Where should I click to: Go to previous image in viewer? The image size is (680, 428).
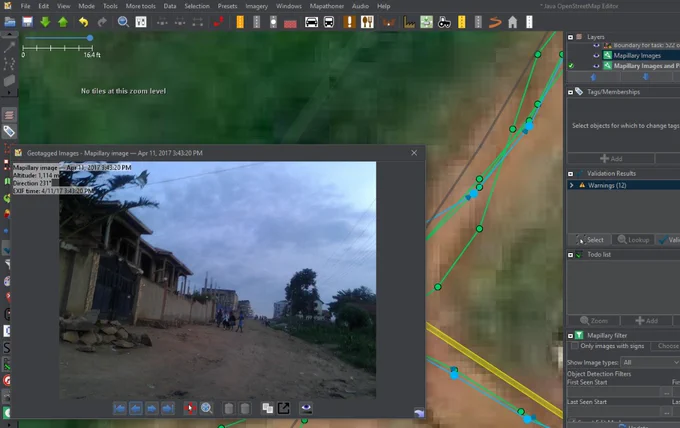click(136, 408)
